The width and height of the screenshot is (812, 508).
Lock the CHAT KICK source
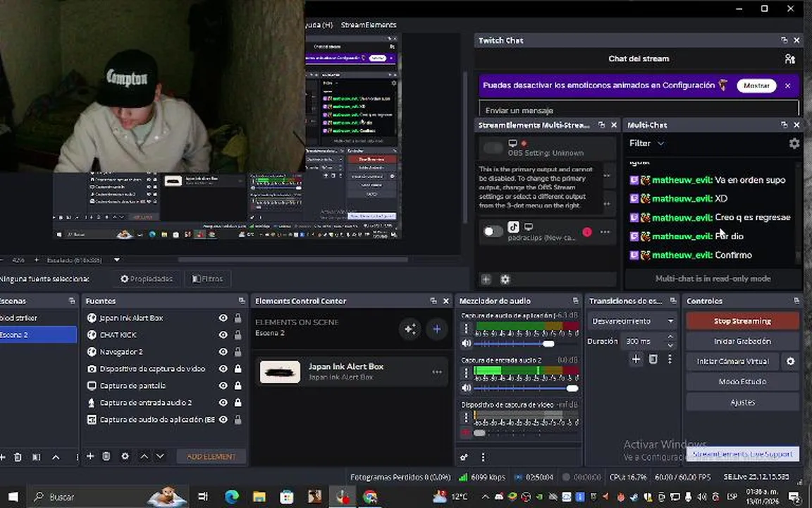tap(238, 335)
